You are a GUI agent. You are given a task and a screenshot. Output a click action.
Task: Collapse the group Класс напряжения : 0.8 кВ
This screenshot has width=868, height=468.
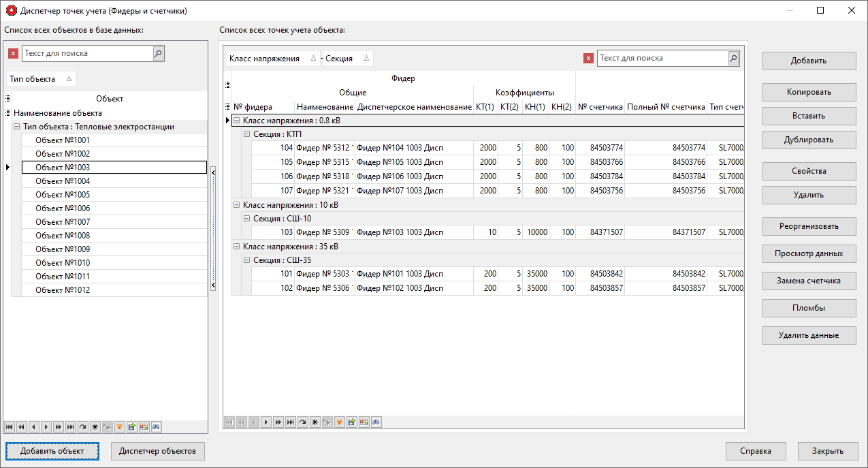point(236,120)
